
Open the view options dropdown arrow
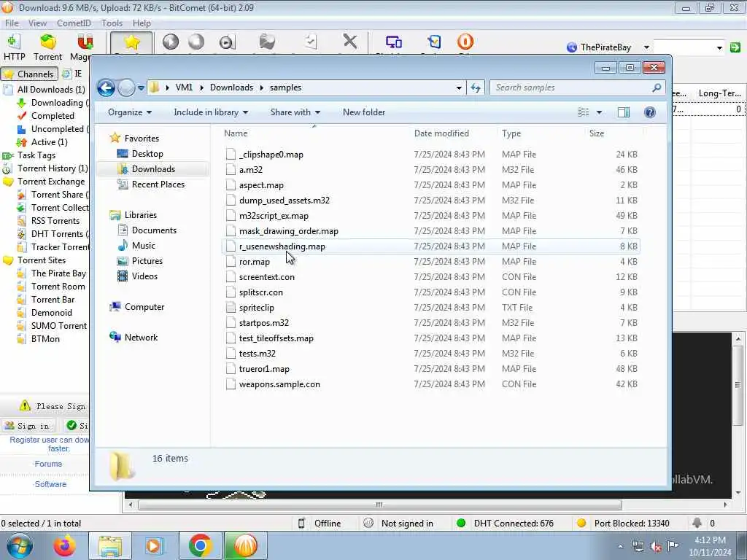pyautogui.click(x=599, y=112)
